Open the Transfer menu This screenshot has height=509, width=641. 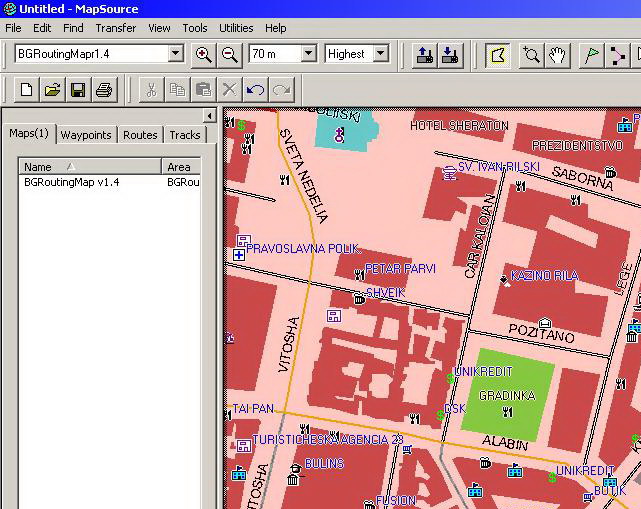coord(116,28)
